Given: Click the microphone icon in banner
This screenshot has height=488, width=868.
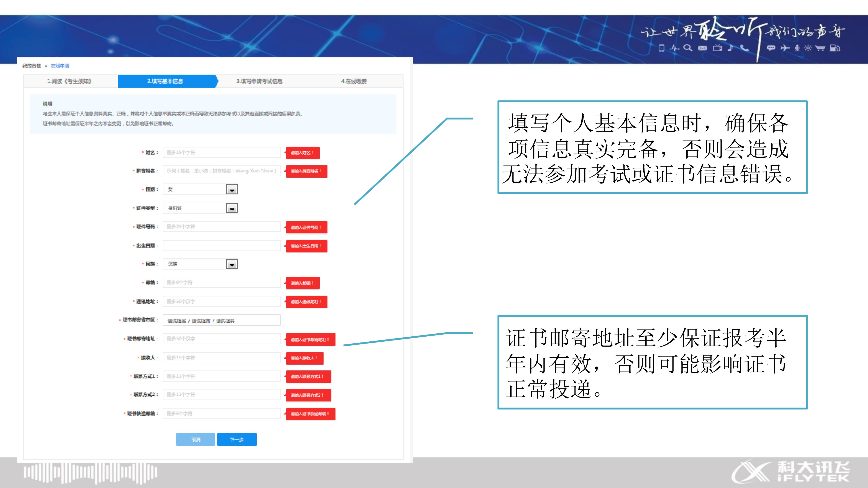Looking at the screenshot, I should [x=797, y=48].
